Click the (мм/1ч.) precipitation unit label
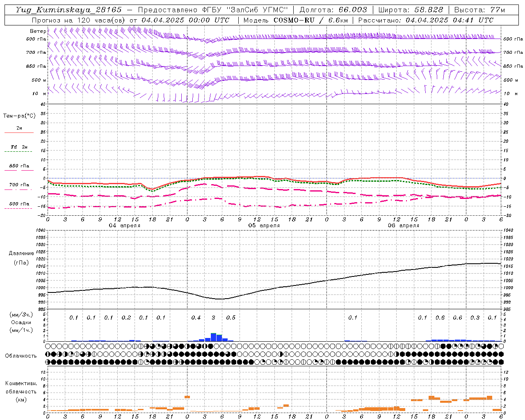This screenshot has width=525, height=420. (x=21, y=330)
